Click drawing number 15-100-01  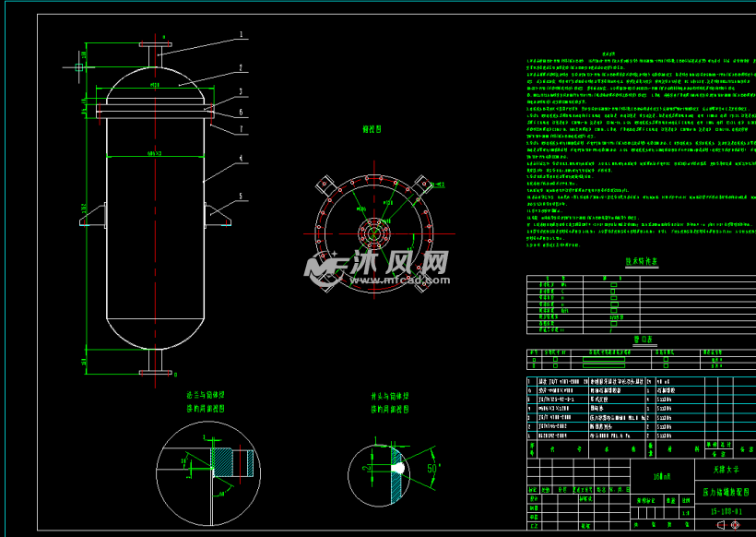tap(726, 511)
